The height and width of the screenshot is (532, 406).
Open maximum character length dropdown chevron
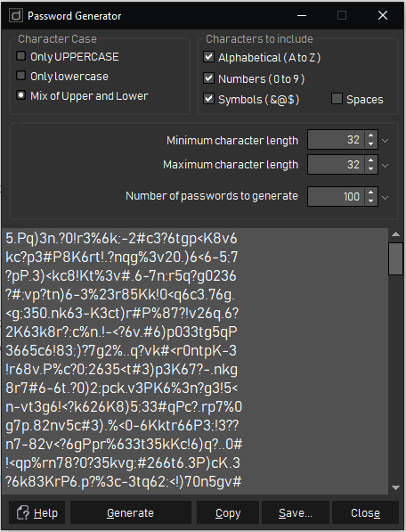pos(385,165)
